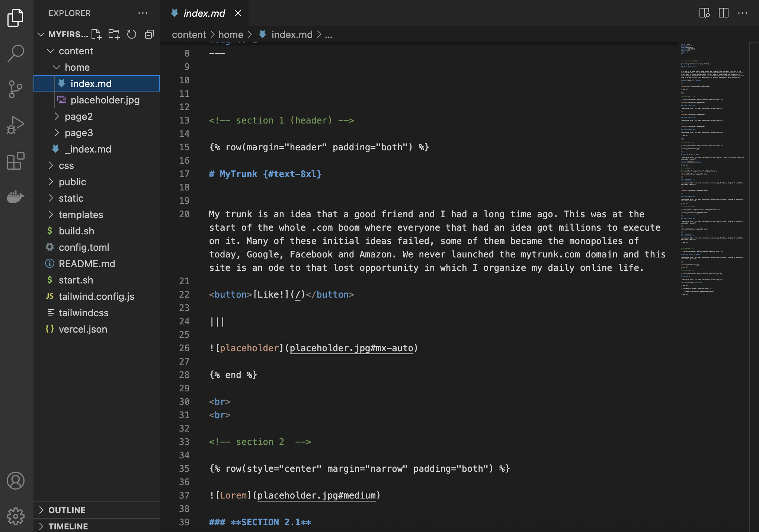Click the New Folder icon in Explorer

tap(114, 34)
